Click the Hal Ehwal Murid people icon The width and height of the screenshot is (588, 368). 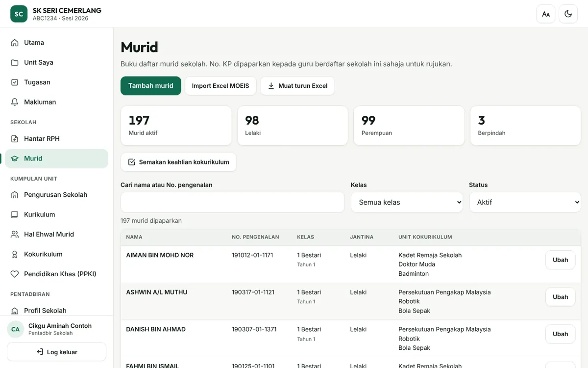click(x=15, y=235)
